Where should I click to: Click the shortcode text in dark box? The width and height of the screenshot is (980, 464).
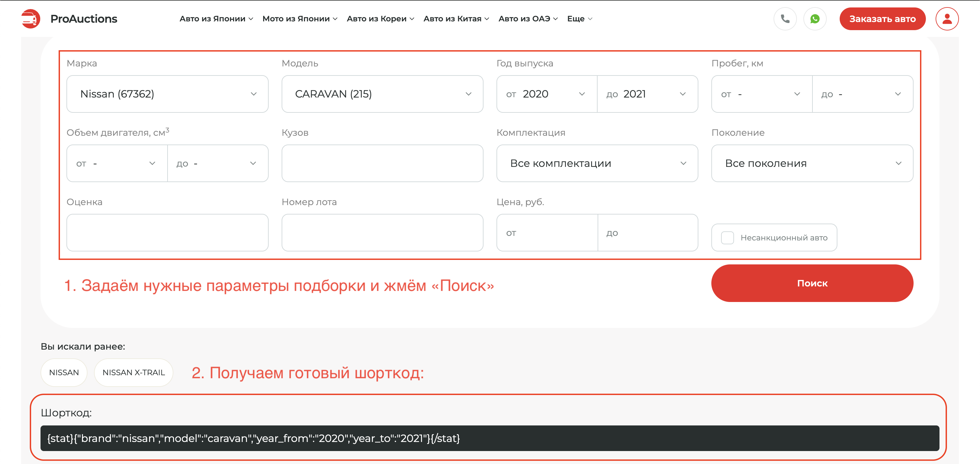point(253,438)
